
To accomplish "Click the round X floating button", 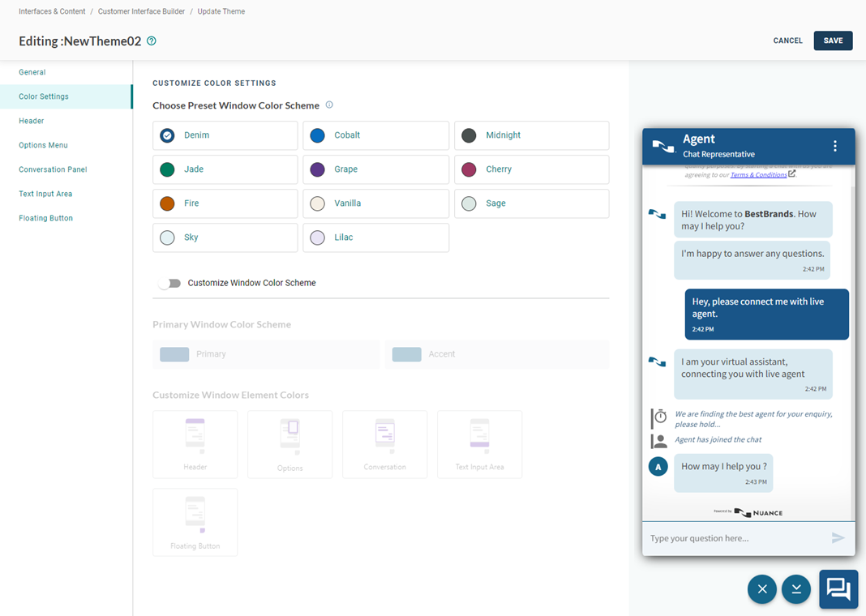I will pyautogui.click(x=762, y=589).
